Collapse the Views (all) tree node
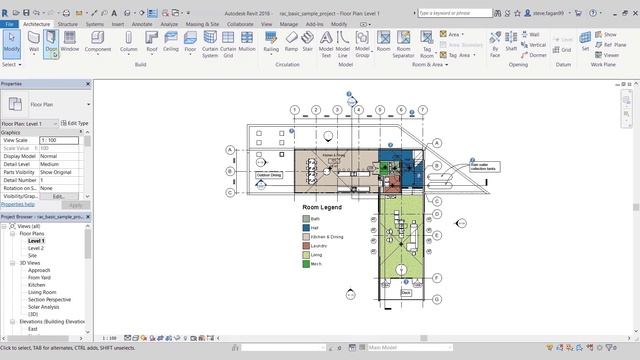This screenshot has width=640, height=360. (x=4, y=226)
